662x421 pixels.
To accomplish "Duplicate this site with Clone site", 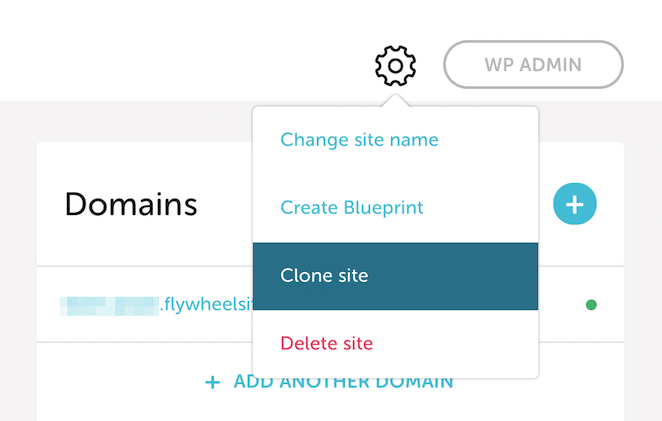I will (x=395, y=276).
